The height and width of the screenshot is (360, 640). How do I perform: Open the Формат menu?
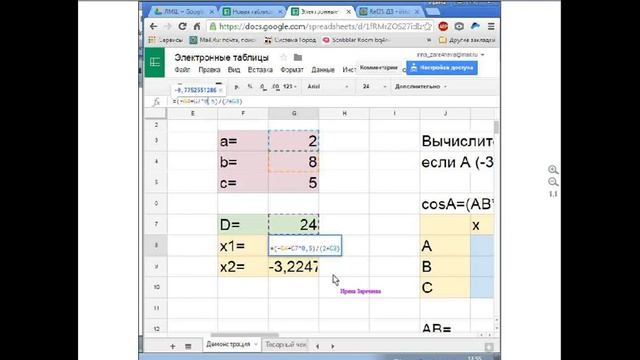292,70
